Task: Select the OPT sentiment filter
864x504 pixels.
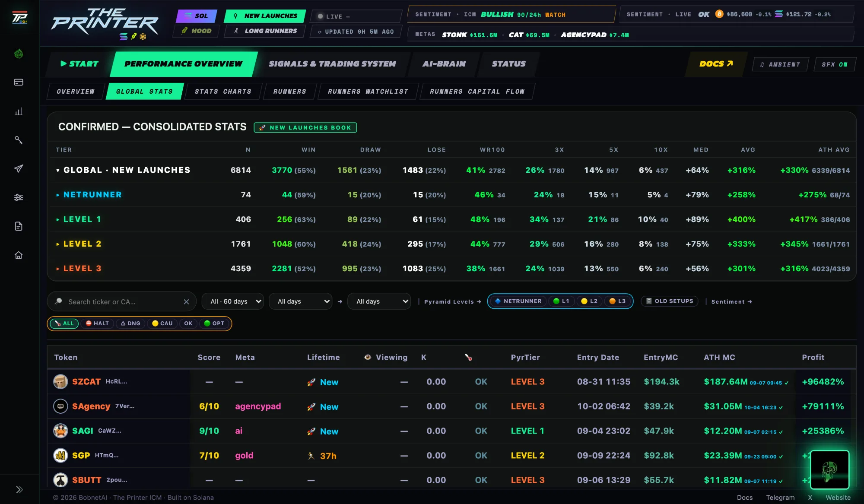Action: pos(214,323)
